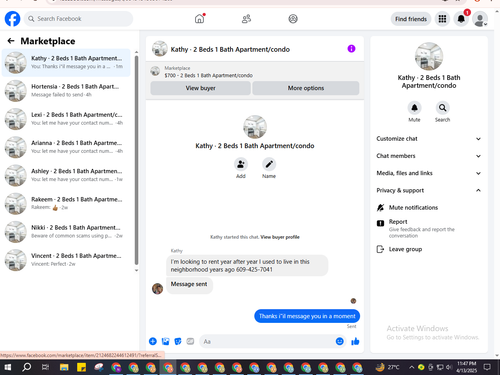Click the Search Facebook field
This screenshot has width=500, height=375.
(79, 19)
